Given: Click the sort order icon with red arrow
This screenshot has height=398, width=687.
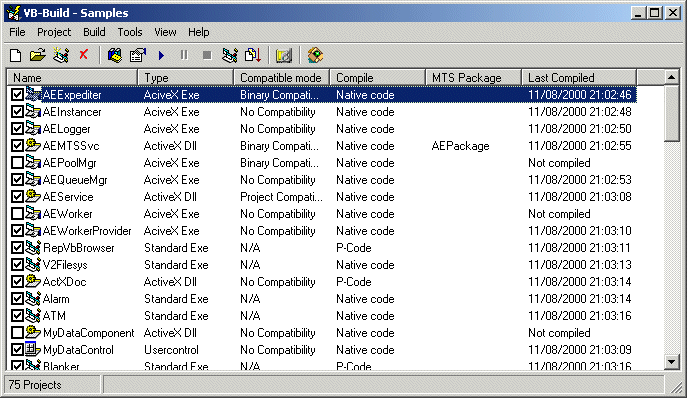Looking at the screenshot, I should 253,55.
